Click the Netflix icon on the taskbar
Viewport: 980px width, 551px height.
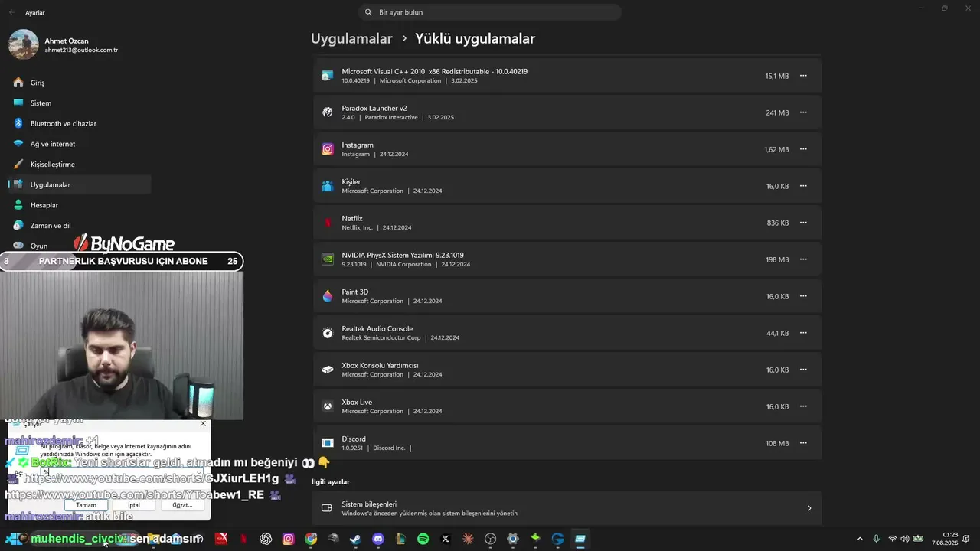pos(243,539)
